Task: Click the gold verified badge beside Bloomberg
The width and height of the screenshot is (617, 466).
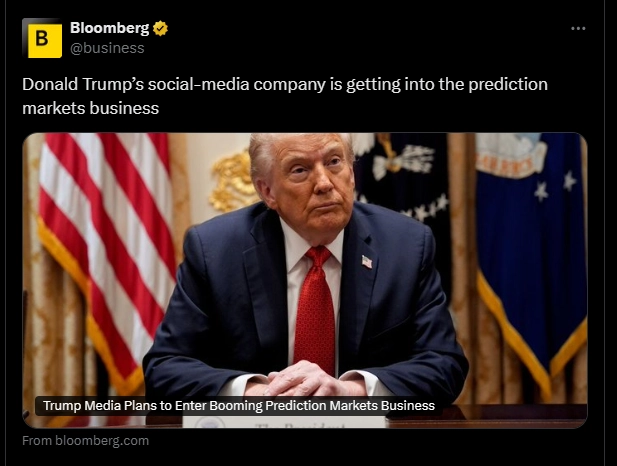Action: [160, 28]
